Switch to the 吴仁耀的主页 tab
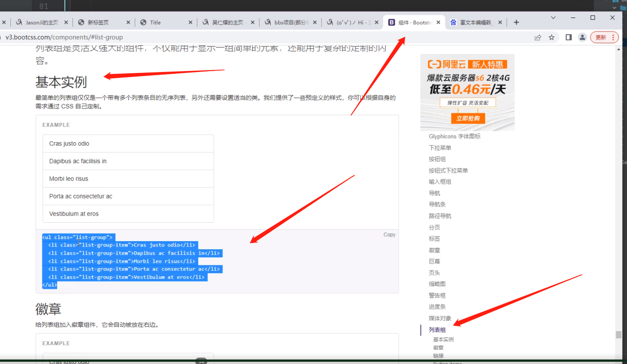This screenshot has width=627, height=364. [x=228, y=22]
